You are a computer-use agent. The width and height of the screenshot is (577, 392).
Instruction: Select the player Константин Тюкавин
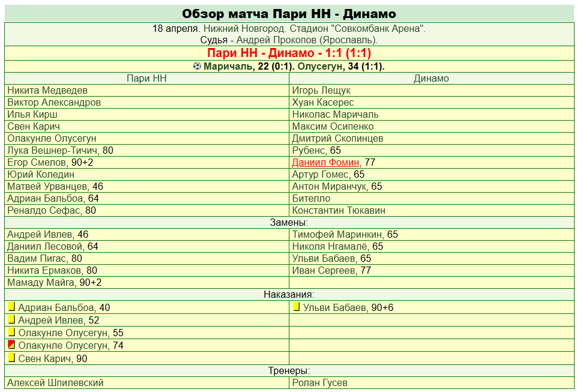[x=339, y=210]
